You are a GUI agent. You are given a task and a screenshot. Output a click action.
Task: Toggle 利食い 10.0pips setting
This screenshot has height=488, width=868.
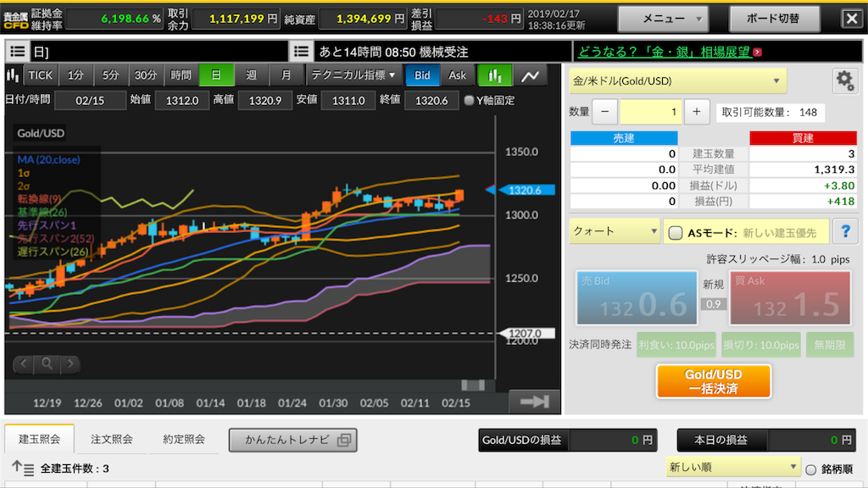pos(676,345)
